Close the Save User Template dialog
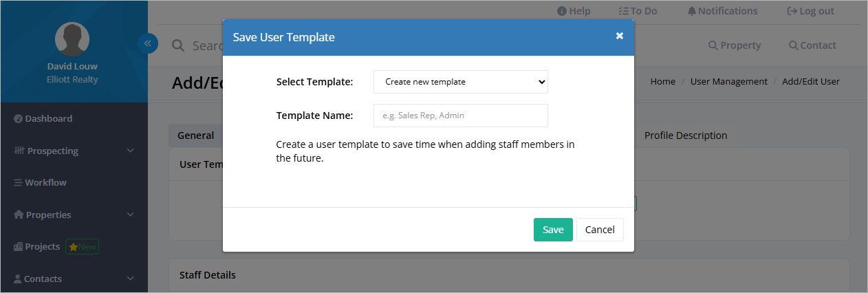Image resolution: width=868 pixels, height=293 pixels. pyautogui.click(x=619, y=36)
